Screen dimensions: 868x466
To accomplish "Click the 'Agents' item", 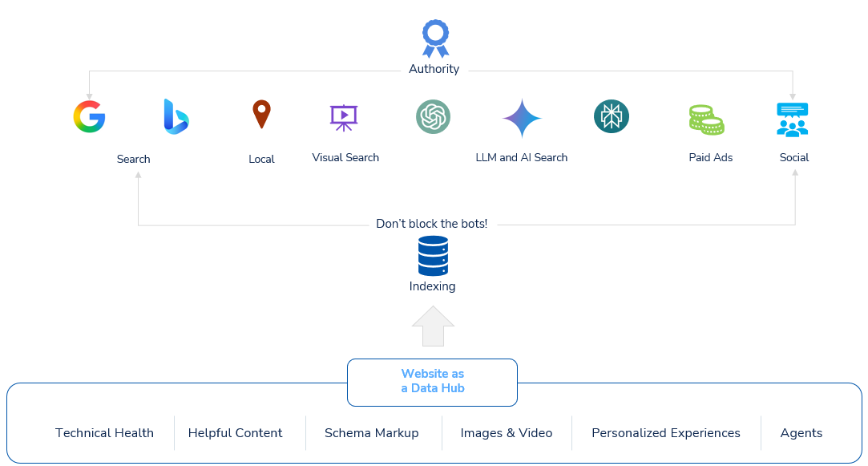I will click(801, 433).
